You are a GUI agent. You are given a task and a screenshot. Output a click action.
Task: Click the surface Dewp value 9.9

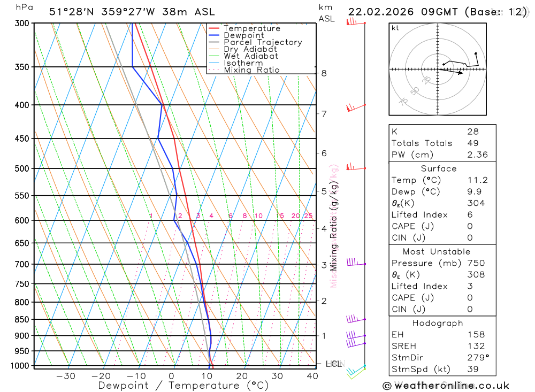pos(475,192)
